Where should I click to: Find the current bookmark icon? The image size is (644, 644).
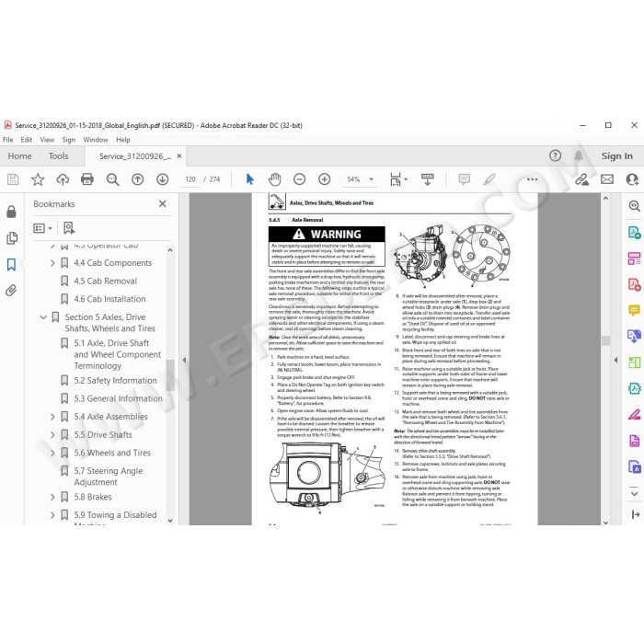pyautogui.click(x=69, y=228)
